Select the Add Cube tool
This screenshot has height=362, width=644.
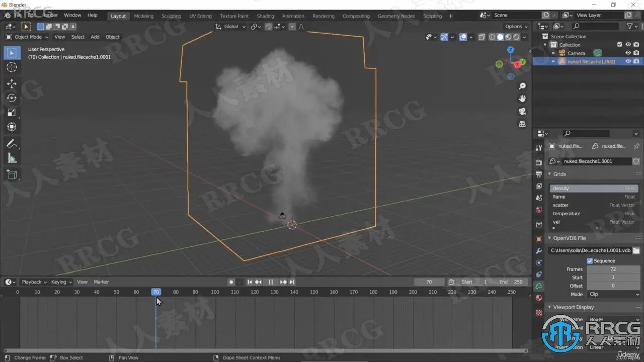[x=12, y=175]
